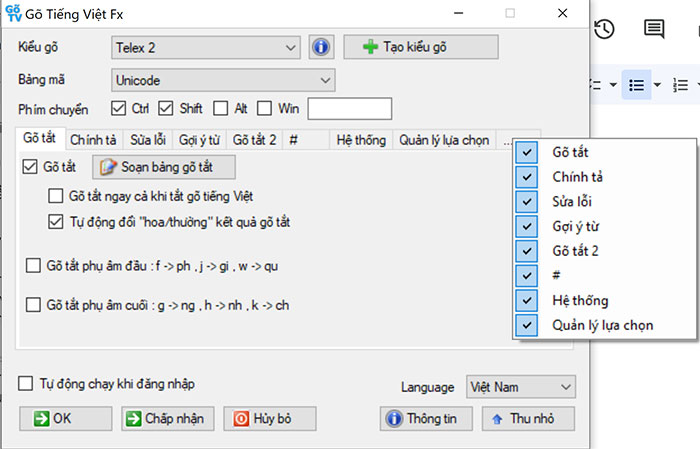The image size is (700, 449).
Task: Click the blue info icon beside Telex 2
Action: (321, 47)
